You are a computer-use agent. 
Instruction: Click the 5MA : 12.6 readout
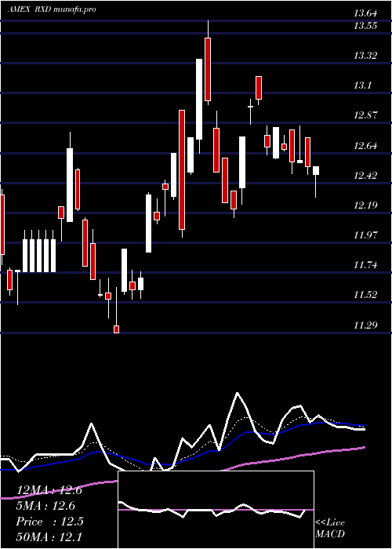click(x=45, y=506)
